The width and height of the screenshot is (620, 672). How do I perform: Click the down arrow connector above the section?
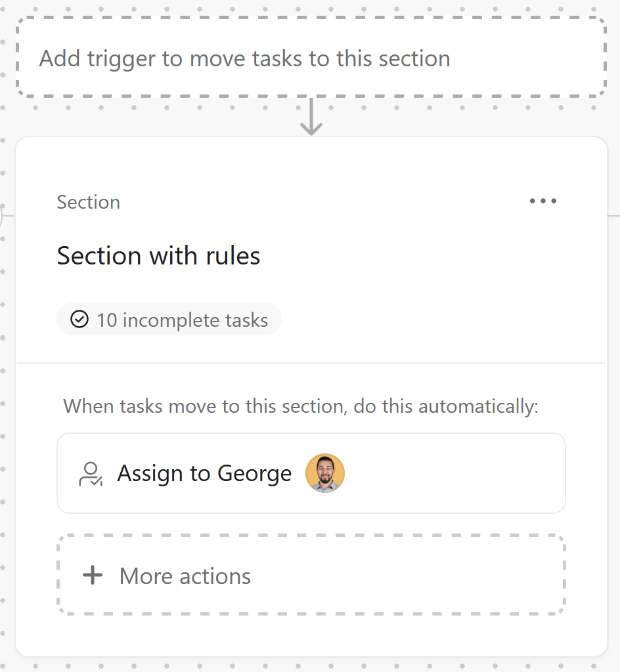point(311,117)
